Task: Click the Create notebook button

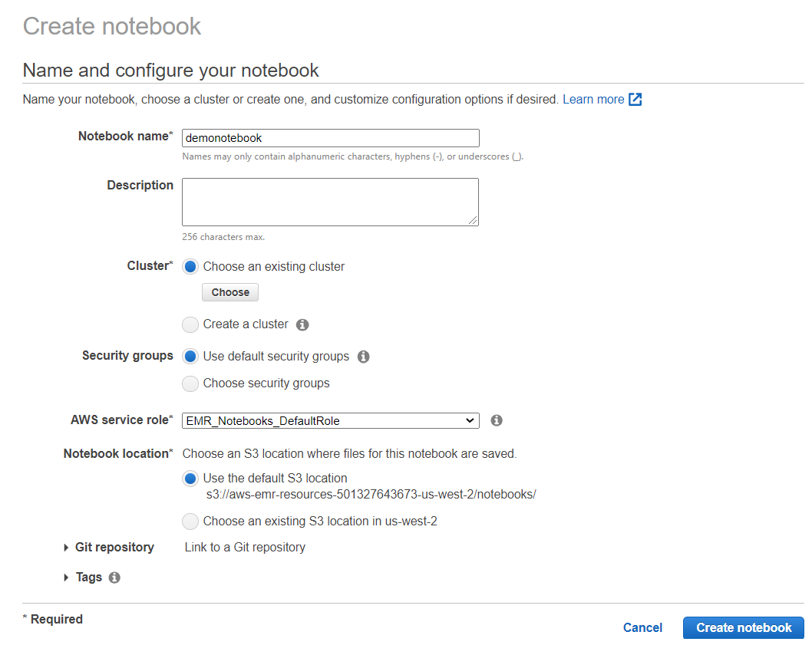Action: (742, 627)
